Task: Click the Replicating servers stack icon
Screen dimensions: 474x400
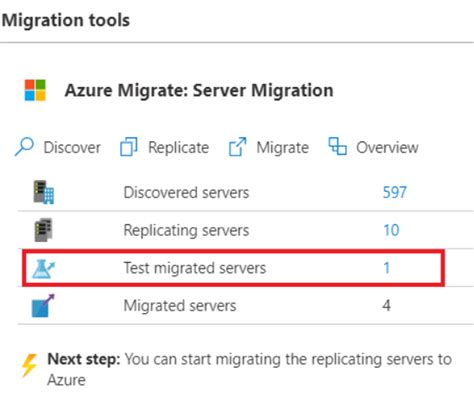Action: tap(43, 230)
